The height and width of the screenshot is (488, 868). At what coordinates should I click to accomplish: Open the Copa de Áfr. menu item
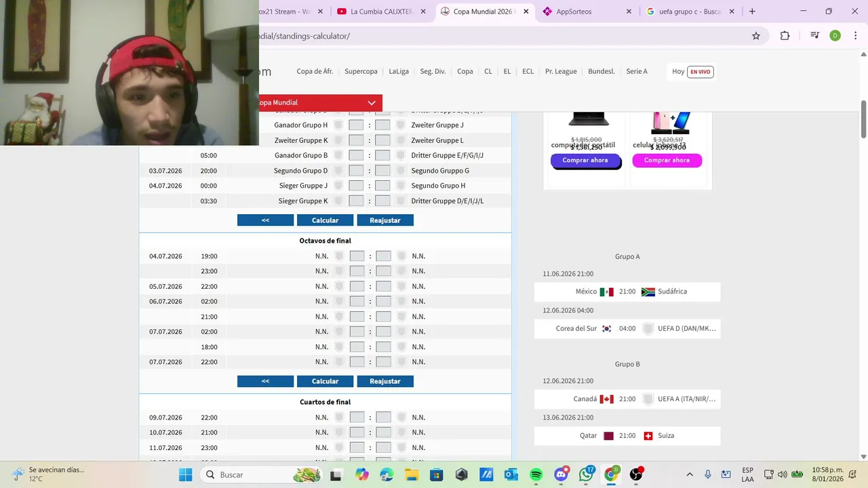(315, 71)
